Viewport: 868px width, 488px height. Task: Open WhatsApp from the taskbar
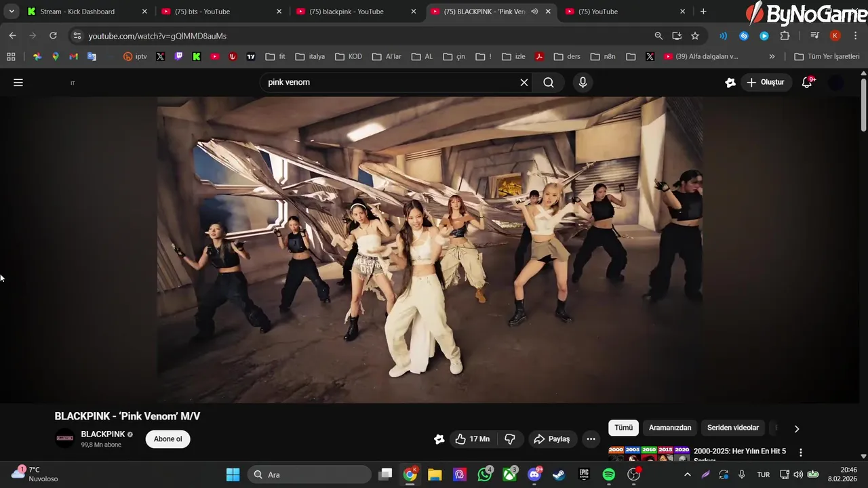[485, 474]
